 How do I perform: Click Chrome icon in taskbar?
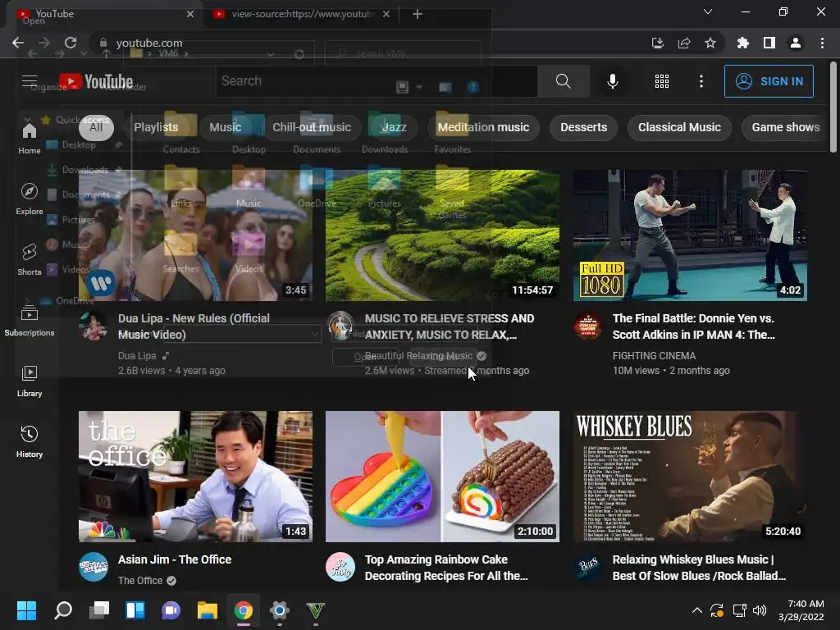pyautogui.click(x=243, y=610)
